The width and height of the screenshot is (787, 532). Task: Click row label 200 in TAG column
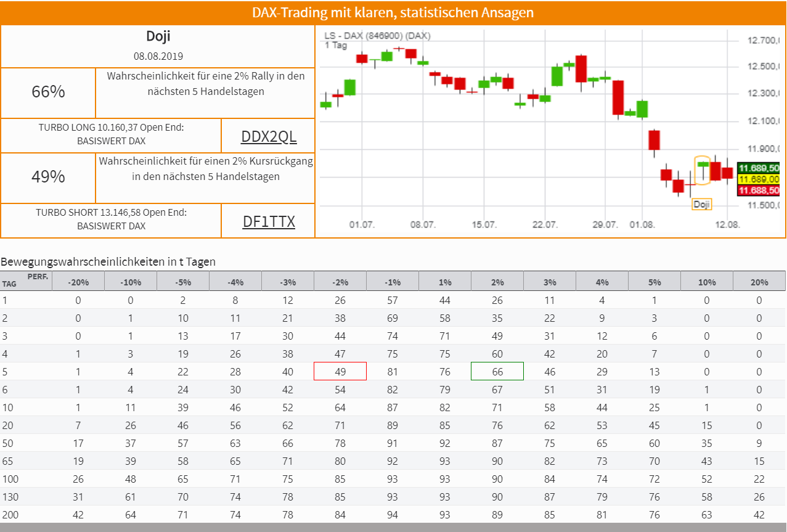(10, 515)
